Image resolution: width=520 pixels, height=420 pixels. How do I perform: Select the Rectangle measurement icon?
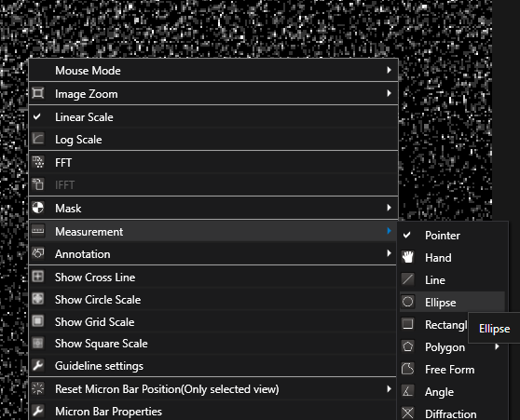pos(407,324)
